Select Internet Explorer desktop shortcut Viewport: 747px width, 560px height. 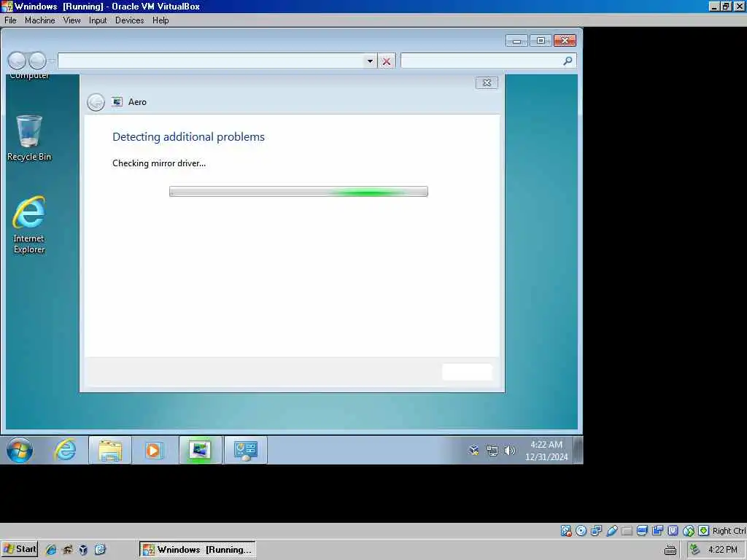[x=29, y=225]
